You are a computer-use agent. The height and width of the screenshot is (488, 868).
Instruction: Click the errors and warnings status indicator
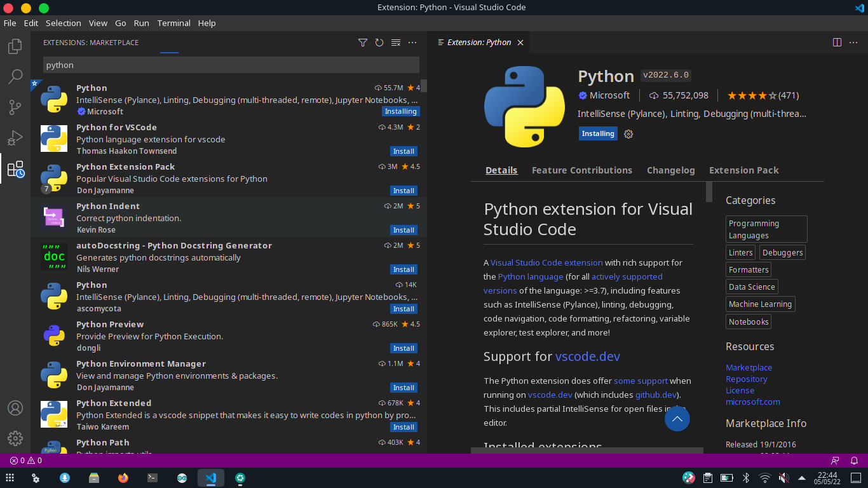pos(26,461)
